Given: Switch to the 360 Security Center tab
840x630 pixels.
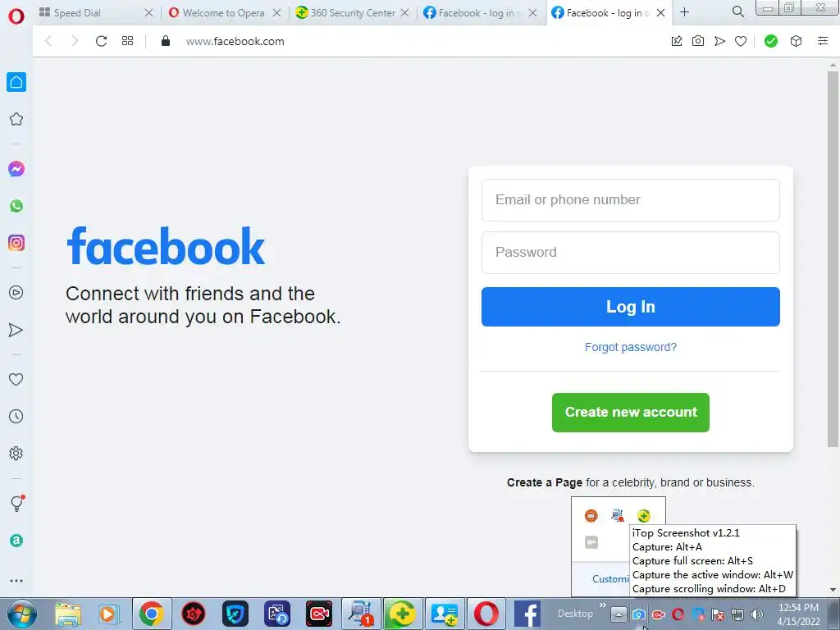Looking at the screenshot, I should coord(353,13).
